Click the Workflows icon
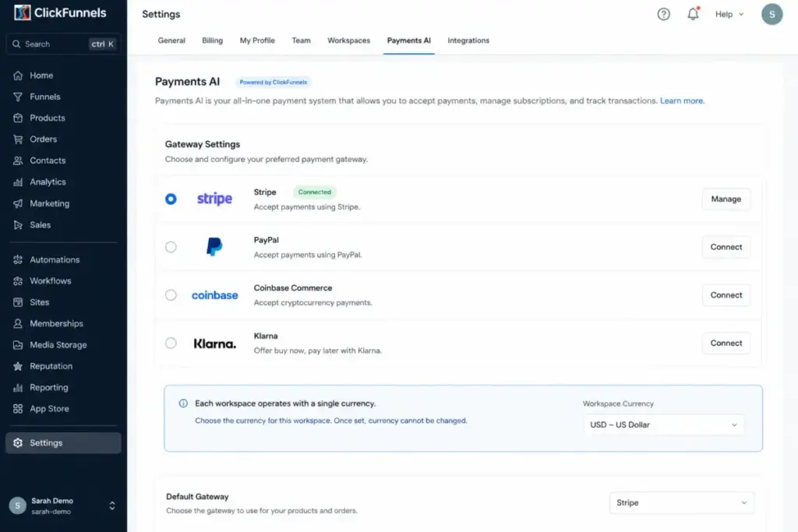This screenshot has width=798, height=532. coord(18,280)
